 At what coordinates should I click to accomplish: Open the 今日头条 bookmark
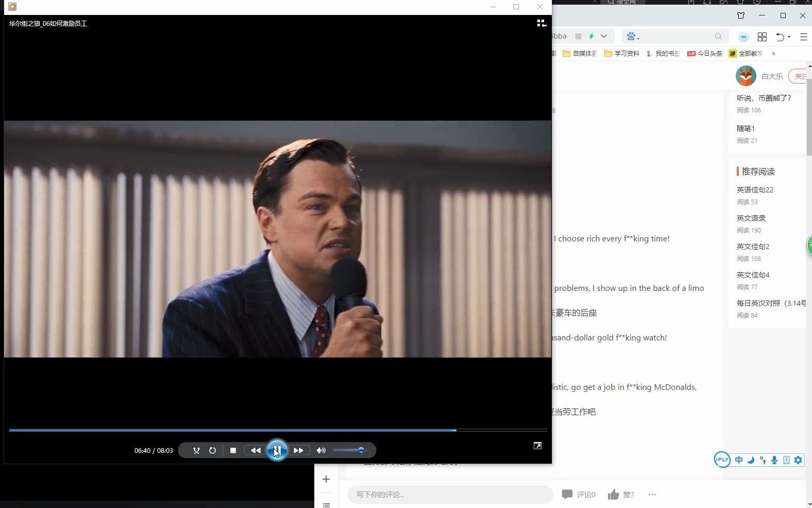click(x=704, y=53)
